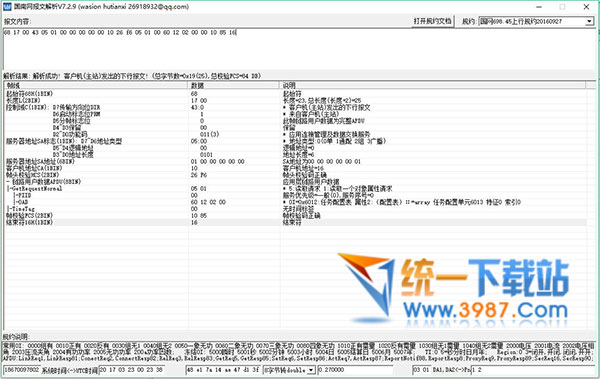
Task: Close the message parser window
Action: 586,7
